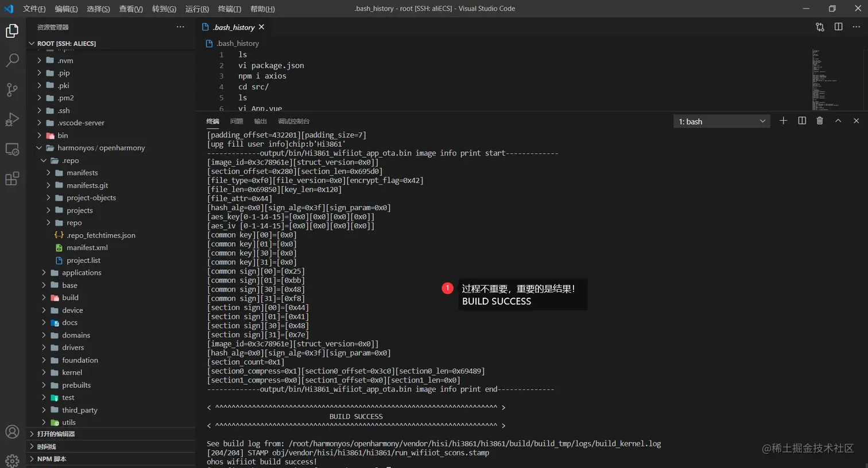Switch to the 终端 panel tab

[213, 121]
